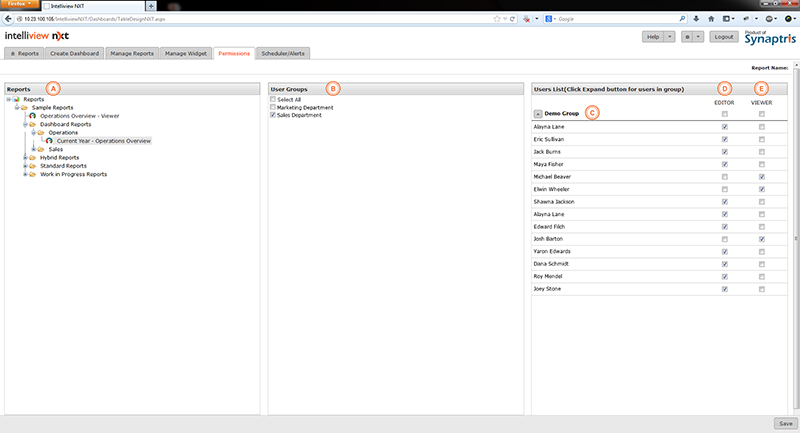
Task: Switch to the Reports tab
Action: [24, 53]
